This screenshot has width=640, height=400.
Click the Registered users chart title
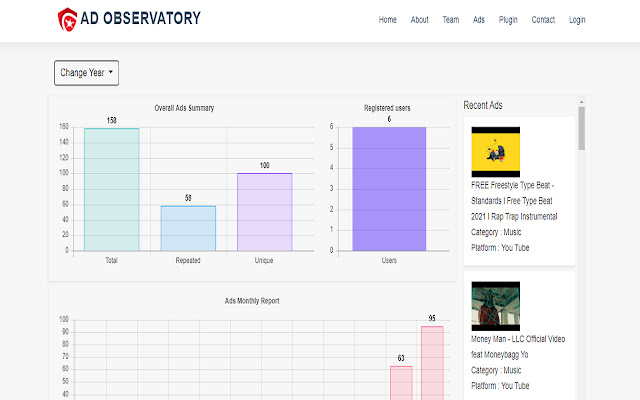pyautogui.click(x=387, y=108)
